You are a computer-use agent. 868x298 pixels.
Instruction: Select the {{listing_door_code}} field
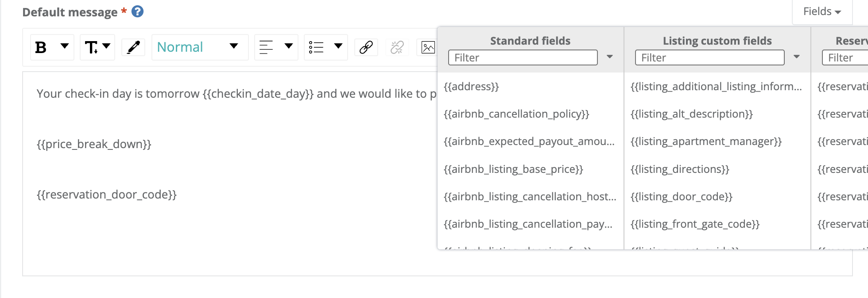click(x=681, y=197)
